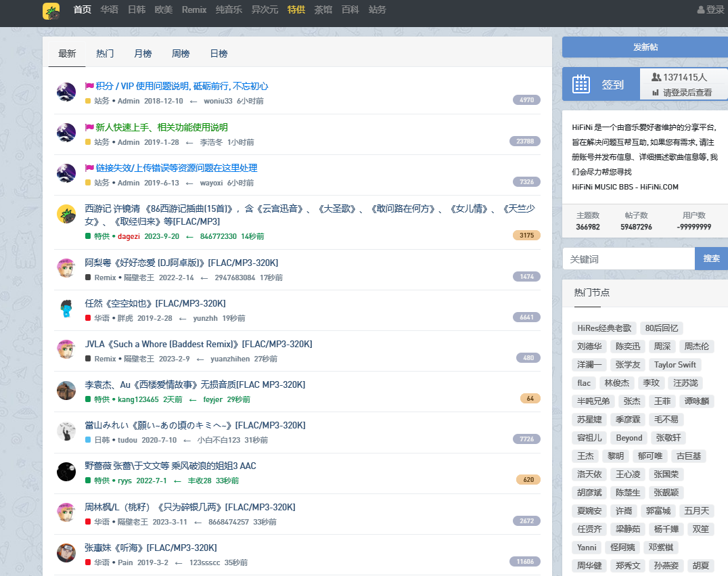Select the 月榜 tab
This screenshot has height=576, width=728.
(143, 53)
